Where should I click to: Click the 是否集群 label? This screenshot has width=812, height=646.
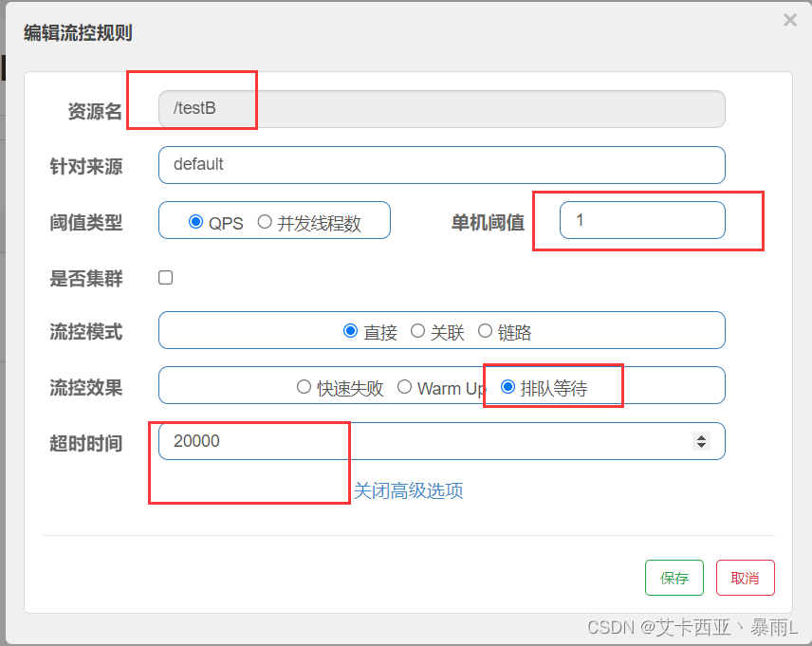[86, 279]
